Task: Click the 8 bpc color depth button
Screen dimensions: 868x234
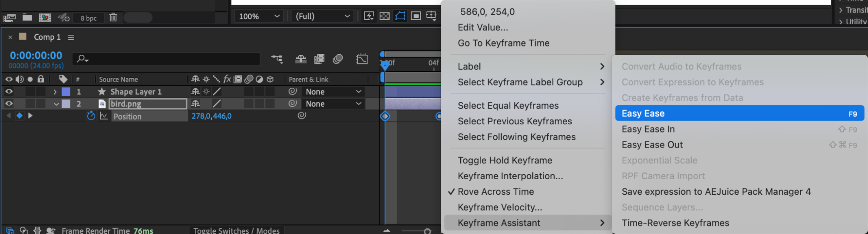Action: (89, 18)
